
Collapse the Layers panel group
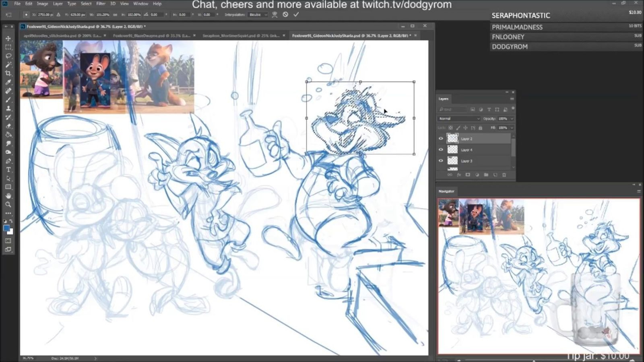pos(507,92)
